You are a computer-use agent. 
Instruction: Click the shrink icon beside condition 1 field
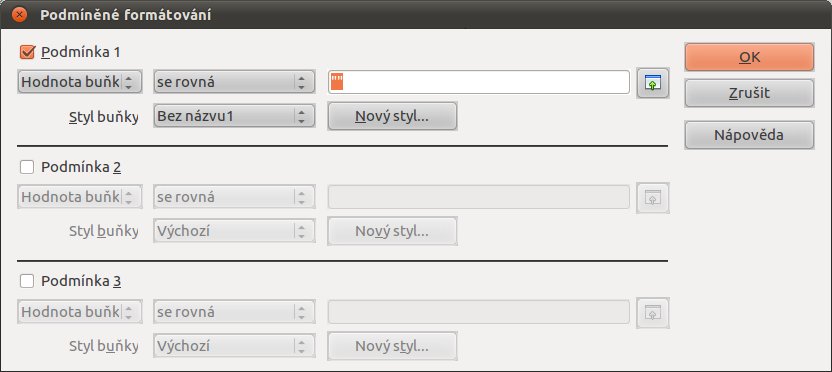[653, 83]
